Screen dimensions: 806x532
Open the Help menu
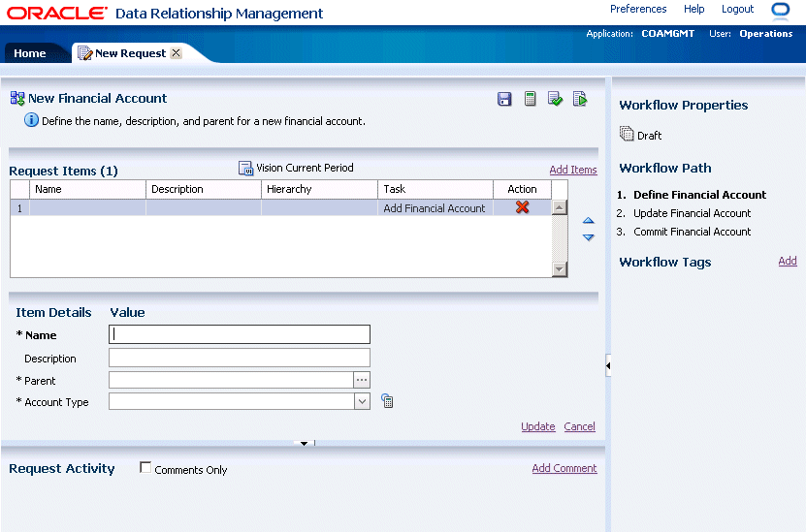[693, 9]
